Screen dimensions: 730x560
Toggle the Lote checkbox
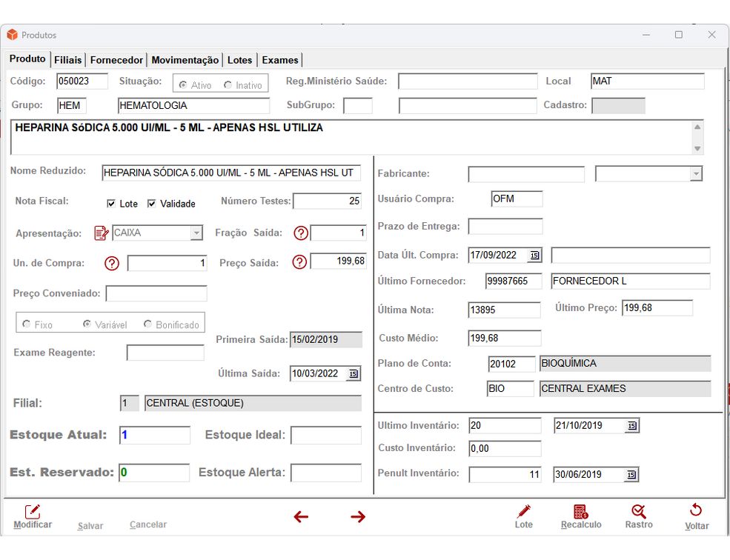coord(111,204)
